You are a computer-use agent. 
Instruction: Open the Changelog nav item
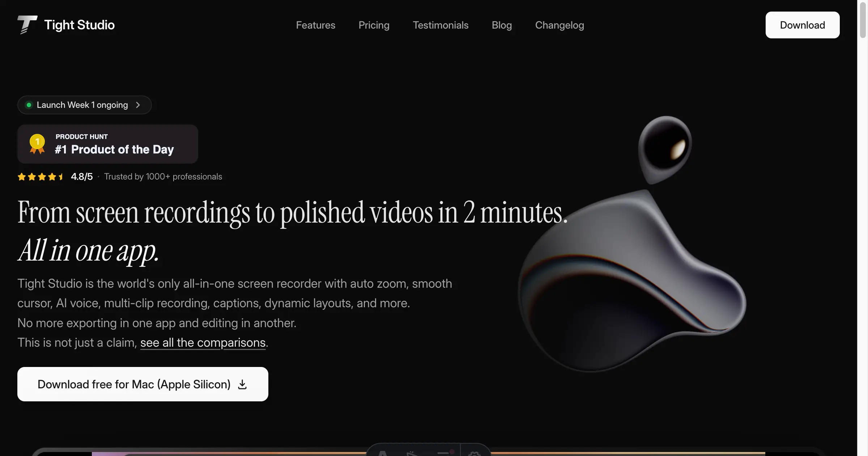(x=559, y=25)
